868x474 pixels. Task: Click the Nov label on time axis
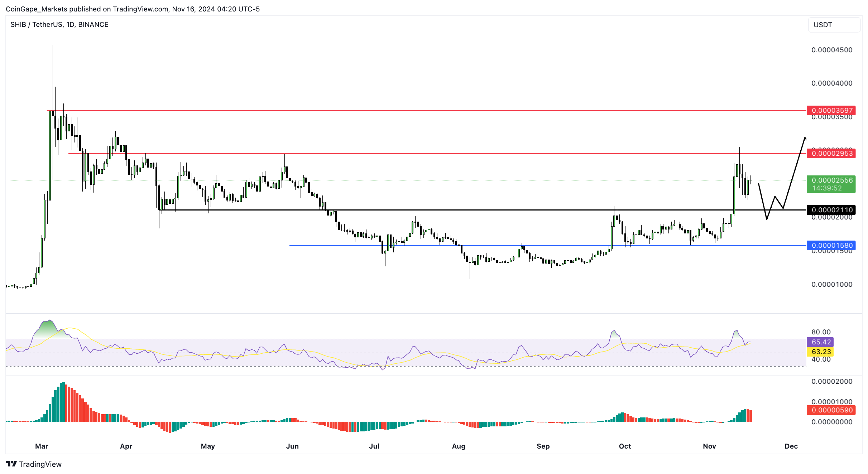(710, 446)
